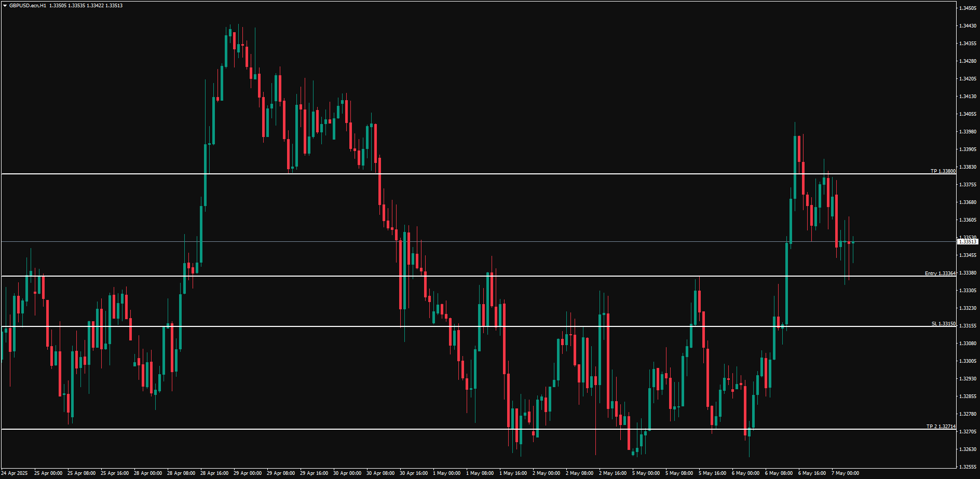Click the current price tag 1.33513
Image resolution: width=980 pixels, height=479 pixels.
click(968, 242)
